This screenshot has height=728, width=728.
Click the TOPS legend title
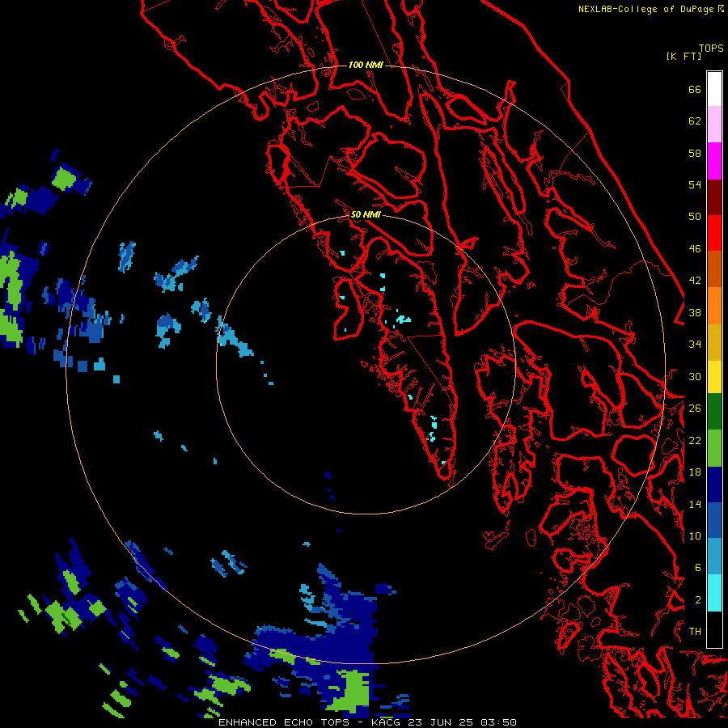711,48
